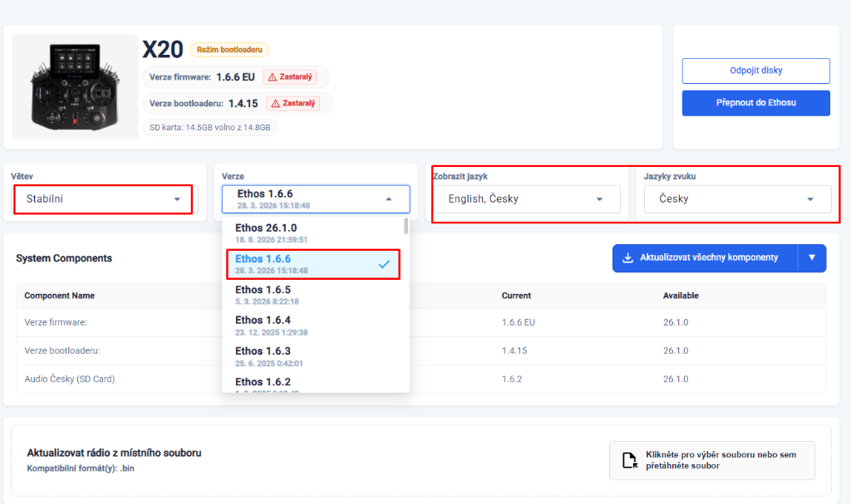Click the warning icon in bootloader Zastaralý badge

pyautogui.click(x=276, y=103)
